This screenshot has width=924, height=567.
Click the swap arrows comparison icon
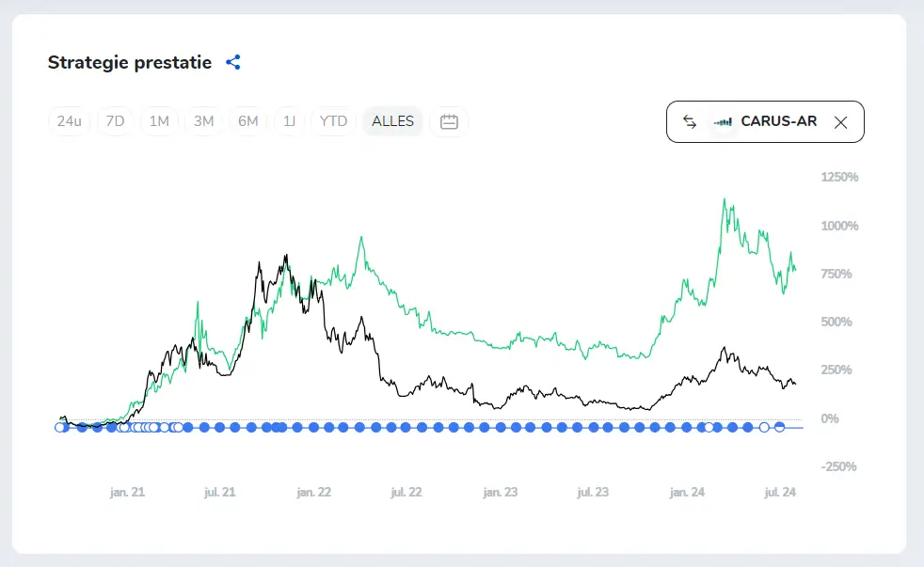[x=690, y=121]
